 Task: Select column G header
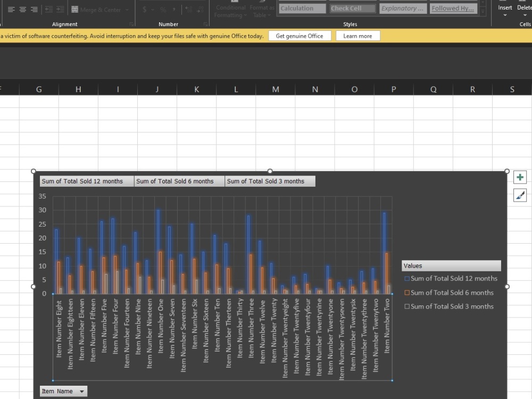[39, 89]
